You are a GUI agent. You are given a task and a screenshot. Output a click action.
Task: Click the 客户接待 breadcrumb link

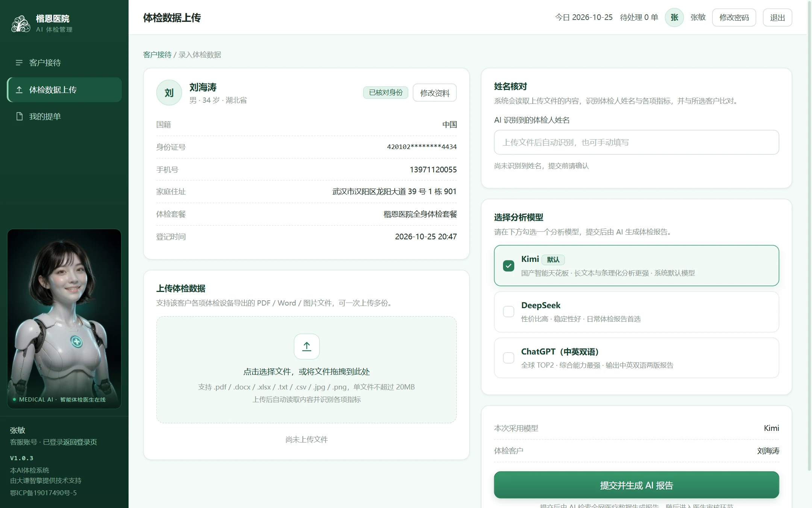pos(157,55)
